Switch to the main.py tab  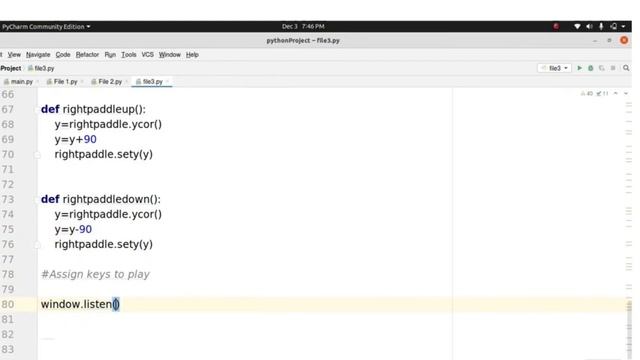coord(18,82)
